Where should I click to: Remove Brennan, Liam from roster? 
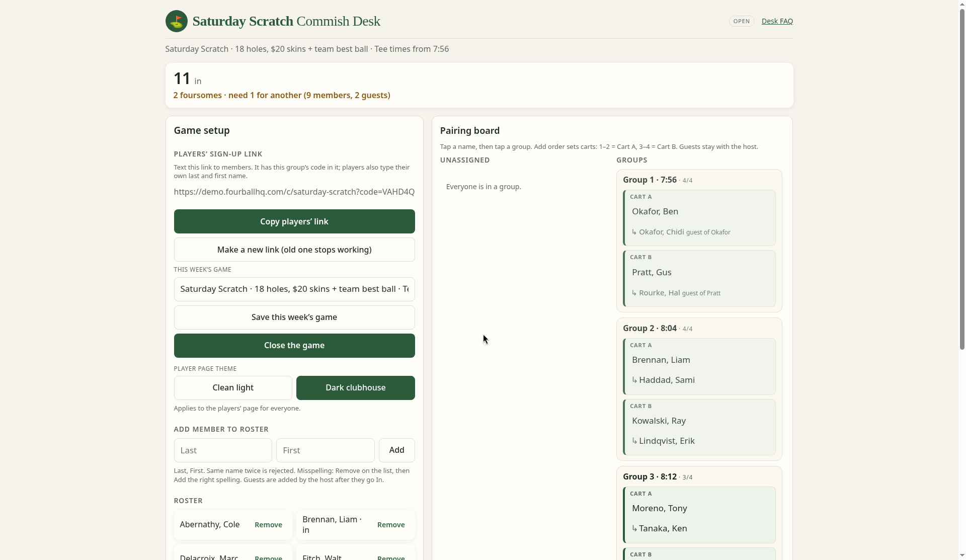pyautogui.click(x=391, y=525)
